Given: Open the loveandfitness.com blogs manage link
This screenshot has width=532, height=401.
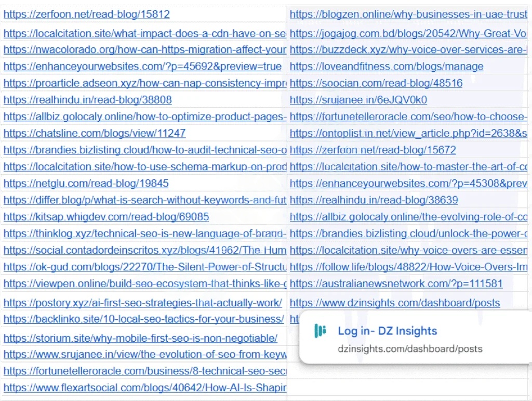Looking at the screenshot, I should click(387, 66).
